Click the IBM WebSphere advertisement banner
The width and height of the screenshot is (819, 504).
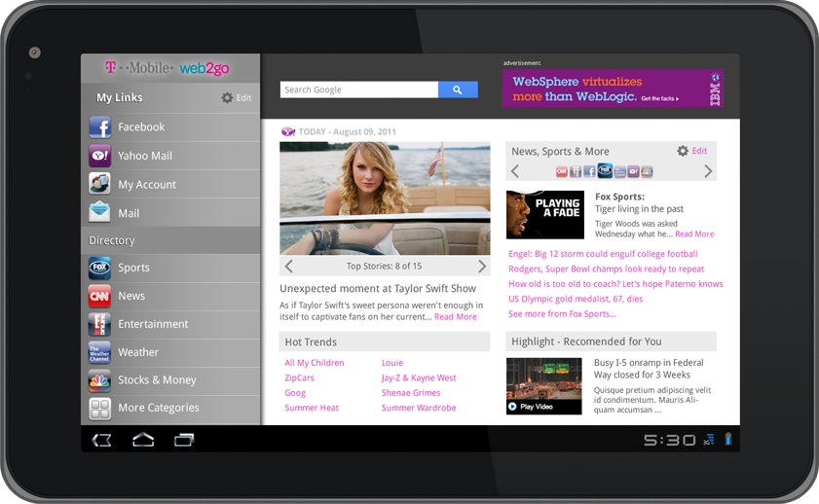pyautogui.click(x=613, y=89)
